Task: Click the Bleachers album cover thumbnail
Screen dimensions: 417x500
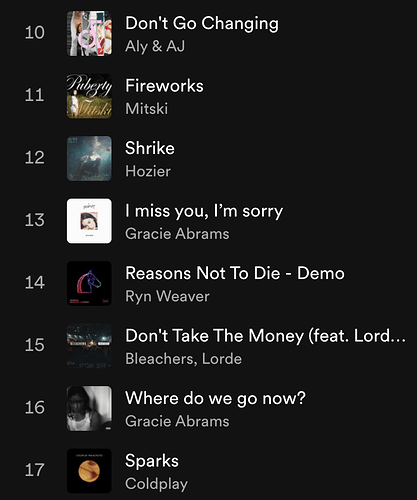Action: point(89,346)
